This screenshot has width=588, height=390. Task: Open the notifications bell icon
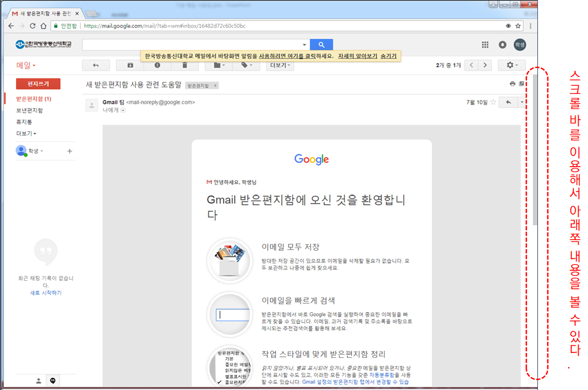pos(503,44)
